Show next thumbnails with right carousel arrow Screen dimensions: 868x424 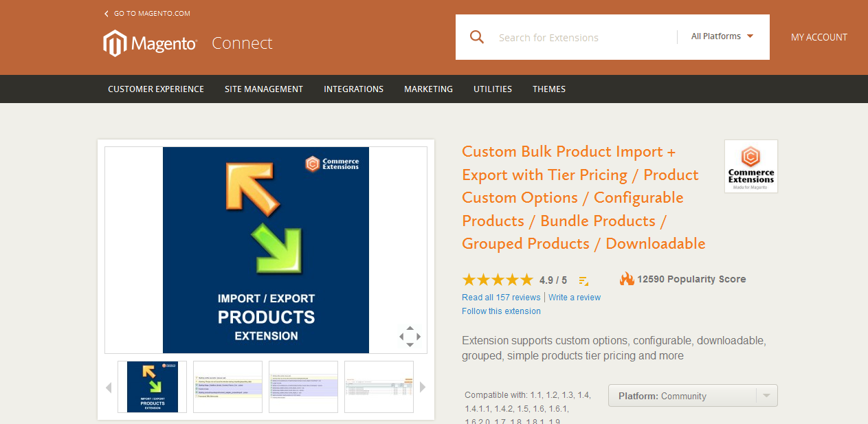423,388
